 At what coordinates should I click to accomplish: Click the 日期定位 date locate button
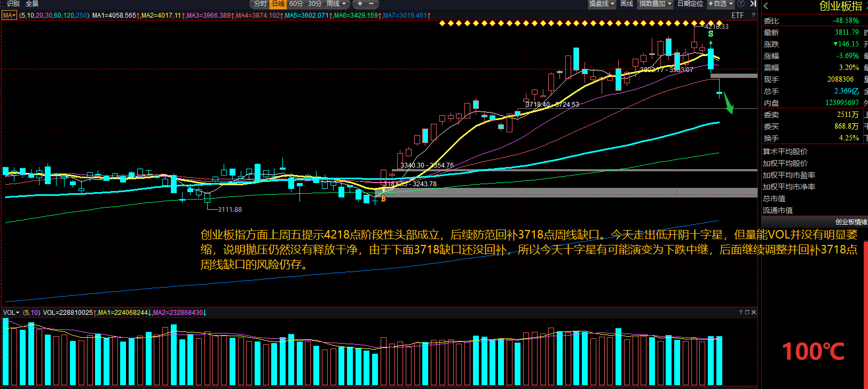click(690, 4)
